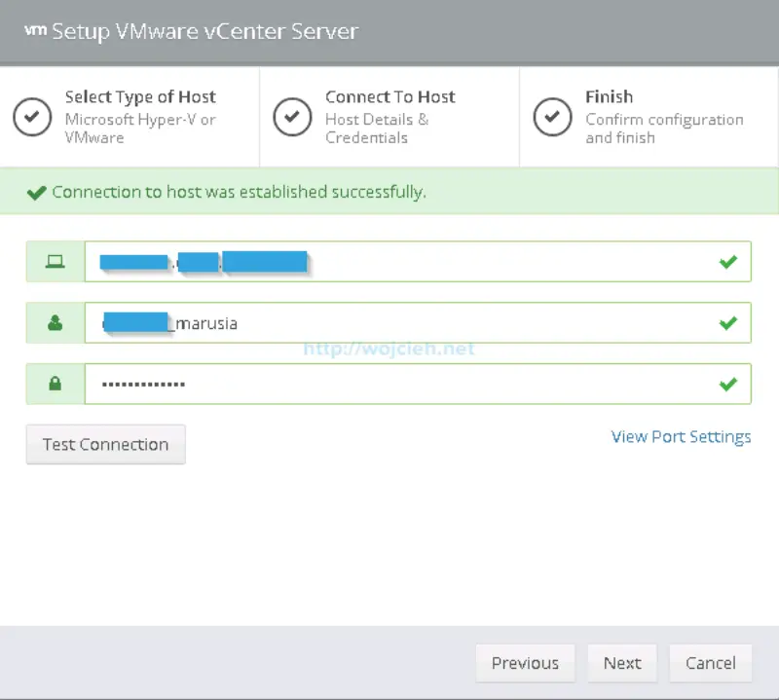The image size is (779, 700).
Task: Click the username field ending in marusia
Action: (x=389, y=322)
